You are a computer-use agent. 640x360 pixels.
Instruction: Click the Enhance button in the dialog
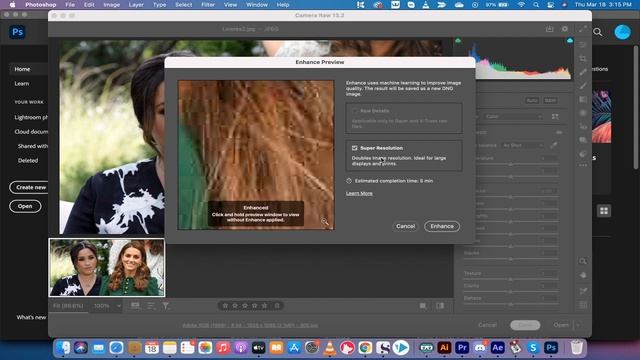click(x=442, y=226)
